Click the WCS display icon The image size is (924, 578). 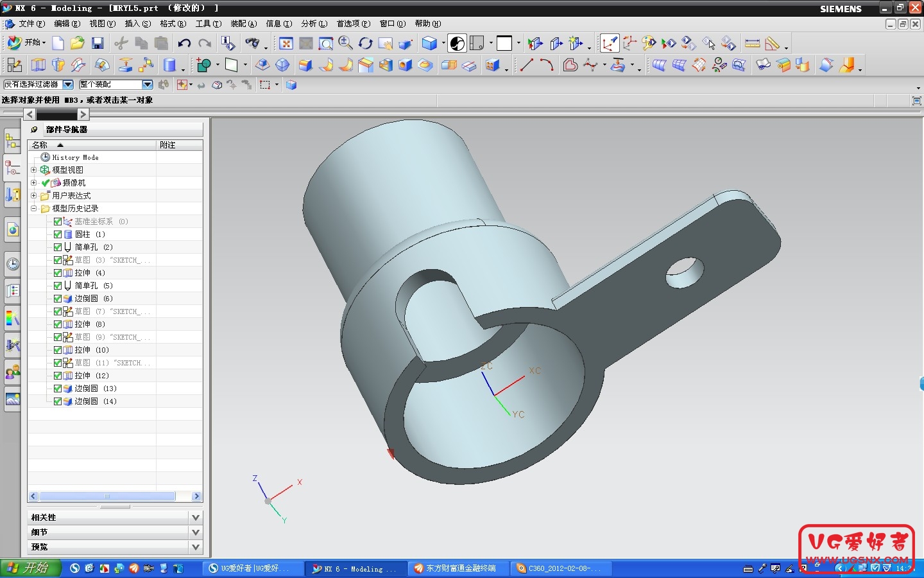point(610,43)
